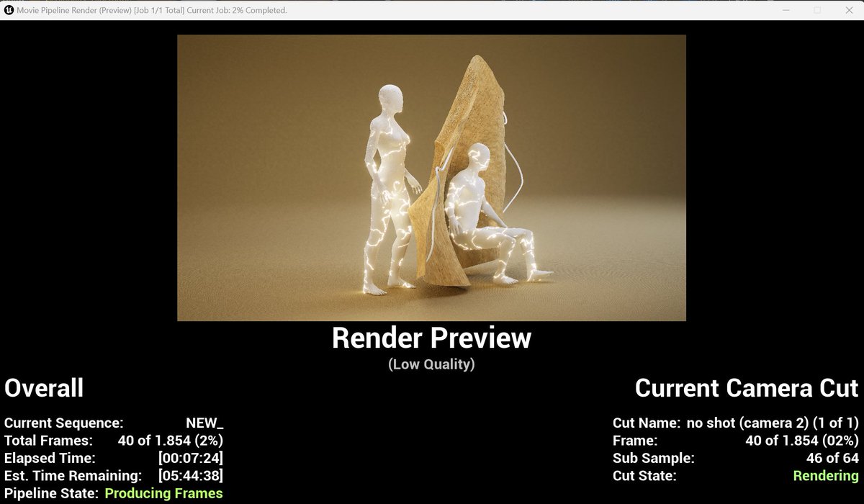Image resolution: width=864 pixels, height=504 pixels.
Task: Close the Movie Pipeline Render window
Action: pyautogui.click(x=848, y=10)
